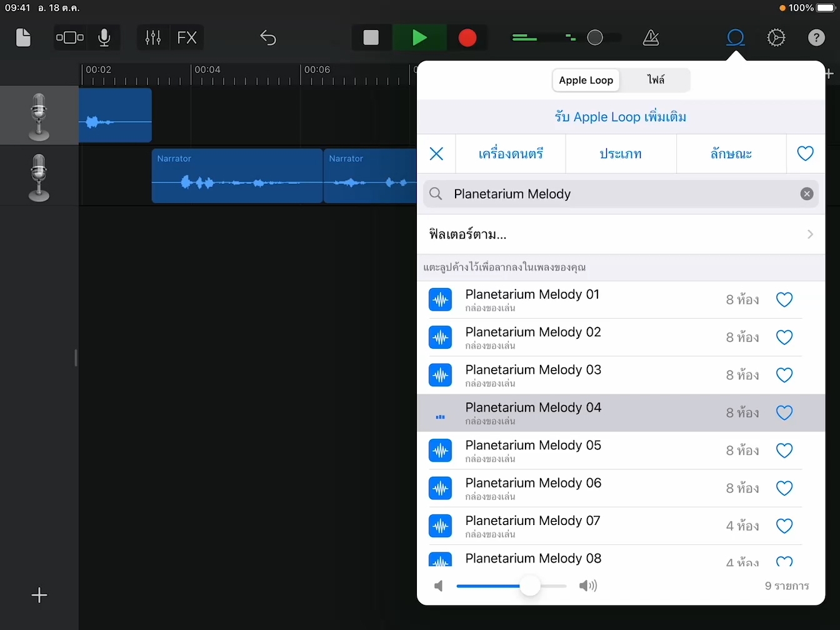840x630 pixels.
Task: Start playback with the green play button
Action: 419,37
